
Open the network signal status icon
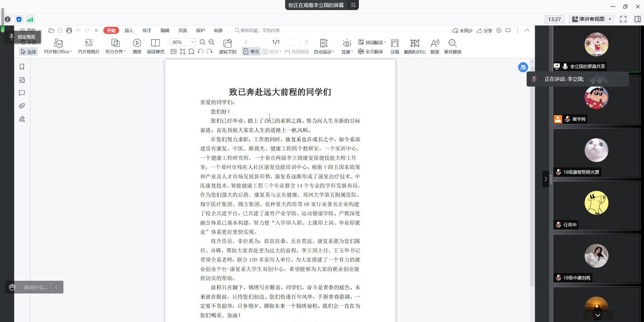(30, 19)
